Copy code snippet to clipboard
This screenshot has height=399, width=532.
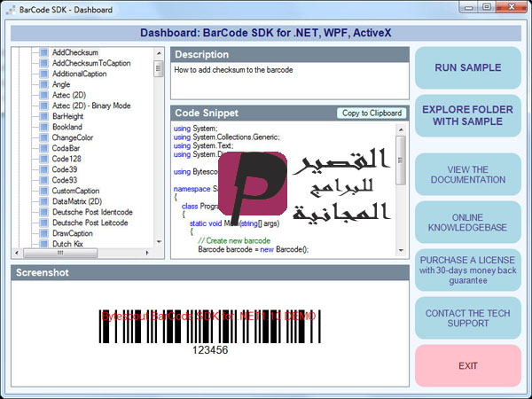pos(372,113)
